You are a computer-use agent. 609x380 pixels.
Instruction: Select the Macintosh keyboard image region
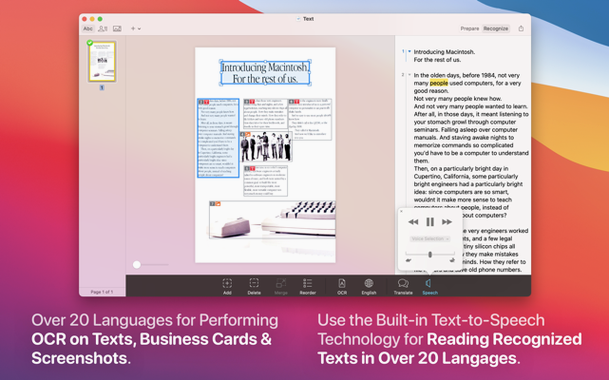pyautogui.click(x=272, y=220)
